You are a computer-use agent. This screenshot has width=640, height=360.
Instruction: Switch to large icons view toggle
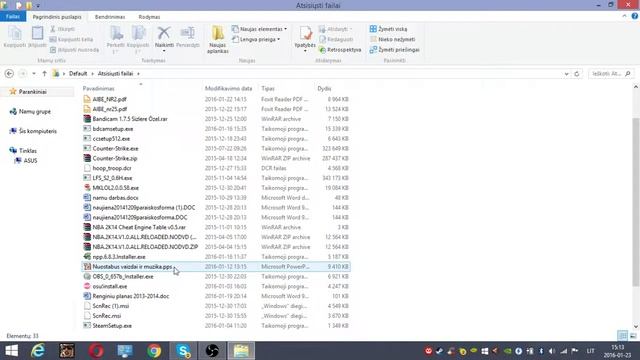[x=633, y=336]
